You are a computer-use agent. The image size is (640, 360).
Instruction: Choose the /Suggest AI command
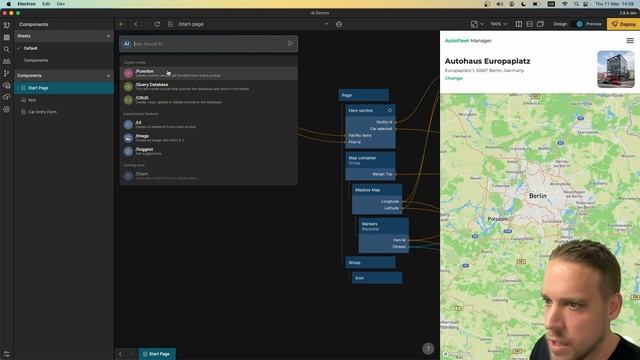(x=209, y=151)
